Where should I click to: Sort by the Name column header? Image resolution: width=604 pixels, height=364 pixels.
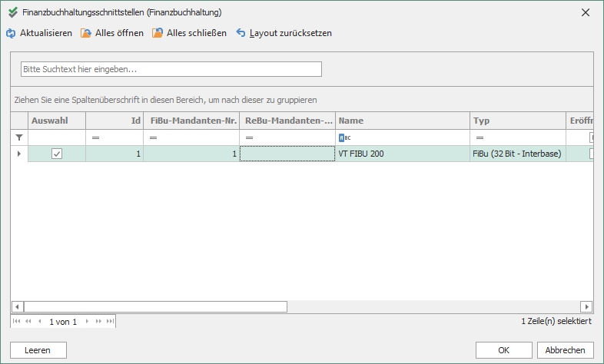(x=403, y=121)
